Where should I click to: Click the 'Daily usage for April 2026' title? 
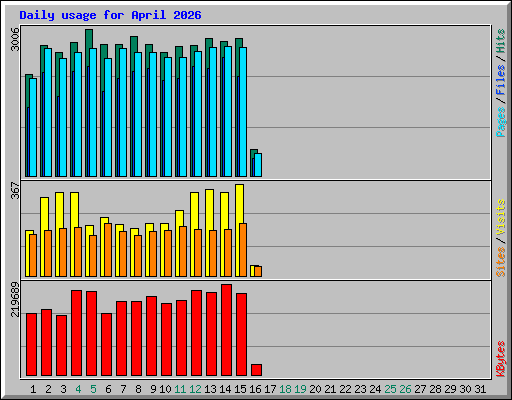pyautogui.click(x=110, y=15)
